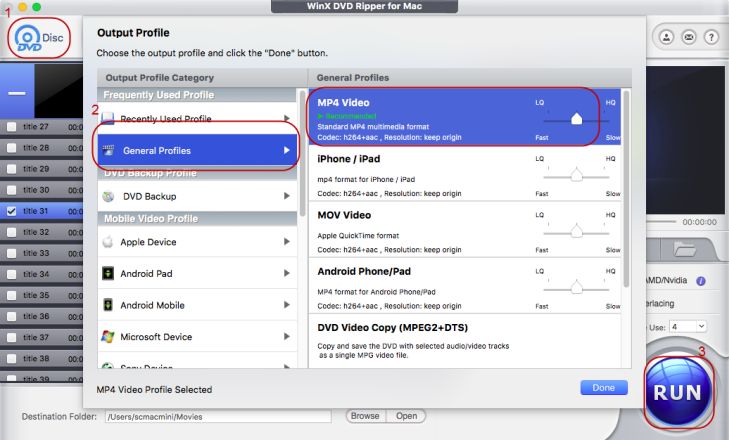The width and height of the screenshot is (729, 440).
Task: Expand the DVD Backup arrow
Action: point(287,196)
